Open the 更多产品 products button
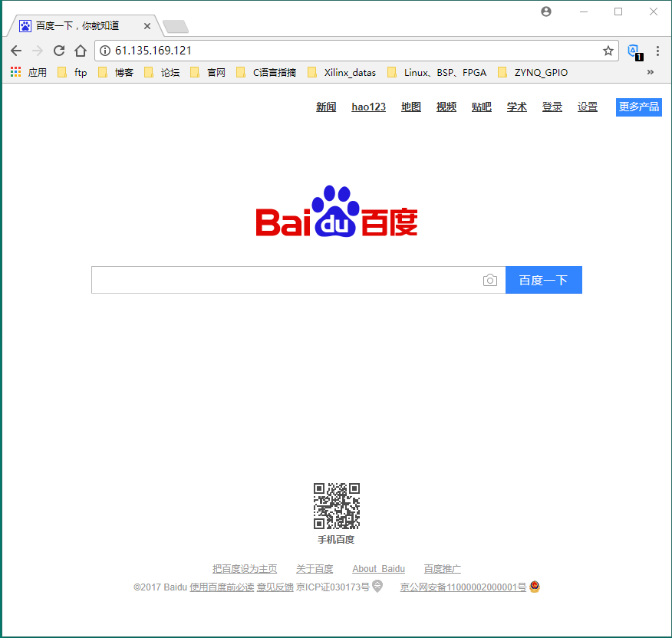The image size is (672, 638). 638,107
